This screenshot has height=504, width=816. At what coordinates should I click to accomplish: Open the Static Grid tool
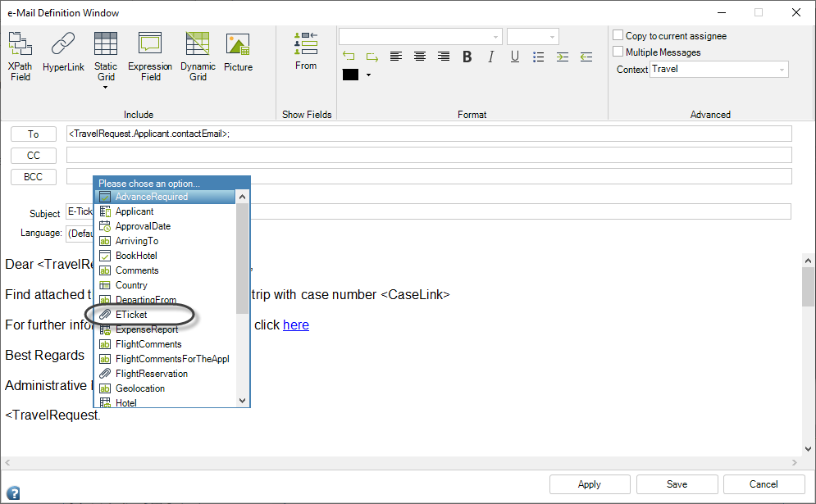click(106, 57)
